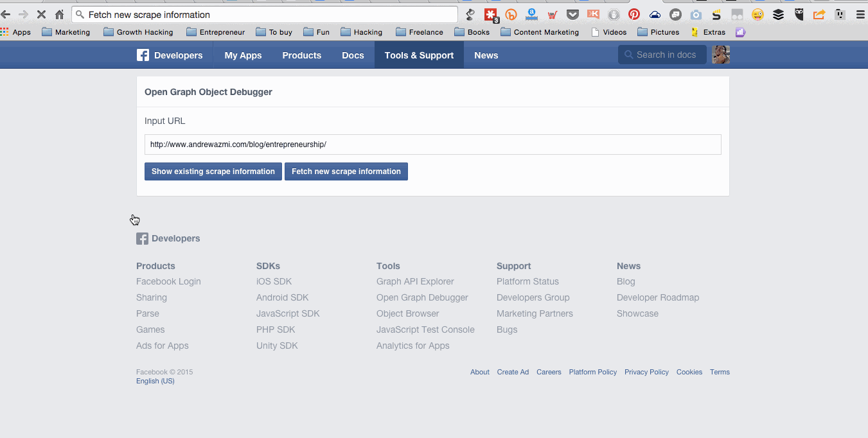Click the gray chat bubble extension icon

coord(675,14)
